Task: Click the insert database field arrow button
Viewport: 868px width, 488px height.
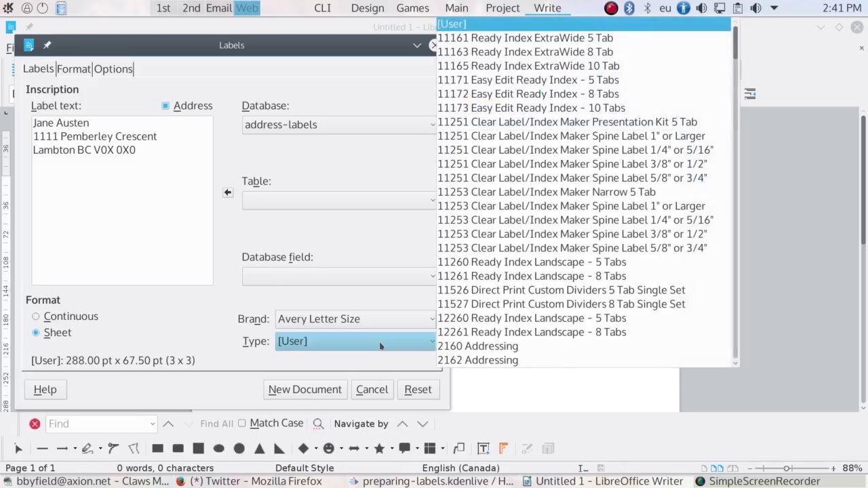Action: 228,192
